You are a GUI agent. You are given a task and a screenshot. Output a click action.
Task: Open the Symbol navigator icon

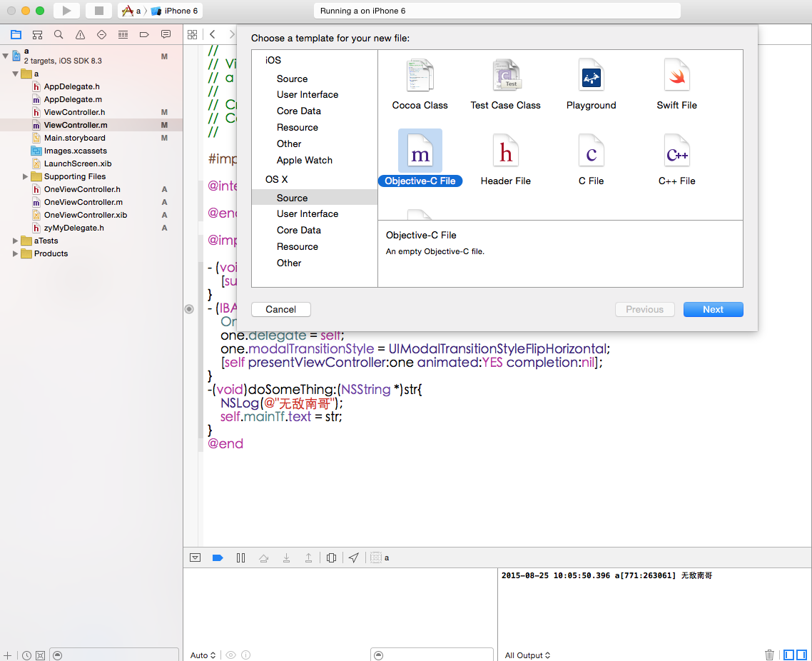37,35
